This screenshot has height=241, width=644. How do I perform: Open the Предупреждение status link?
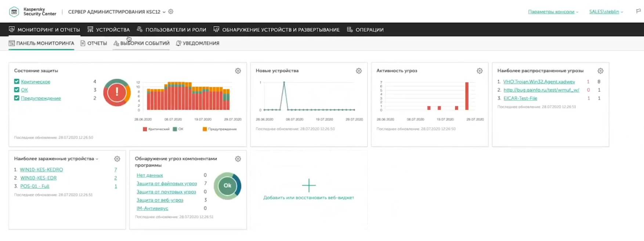pos(41,98)
